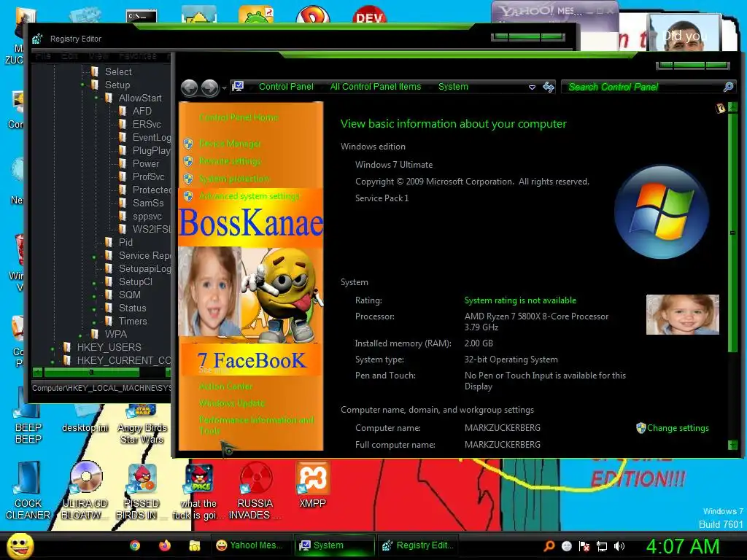This screenshot has height=560, width=747.
Task: Click 'System rating is not available' link
Action: coord(520,300)
